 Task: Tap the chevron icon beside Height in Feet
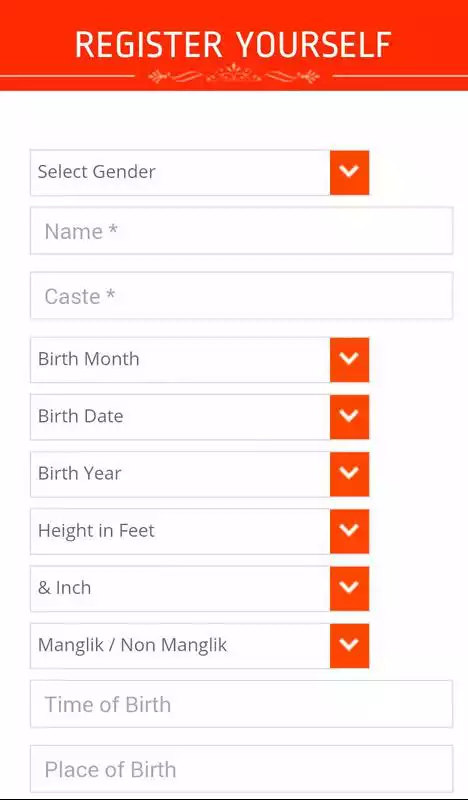tap(349, 531)
